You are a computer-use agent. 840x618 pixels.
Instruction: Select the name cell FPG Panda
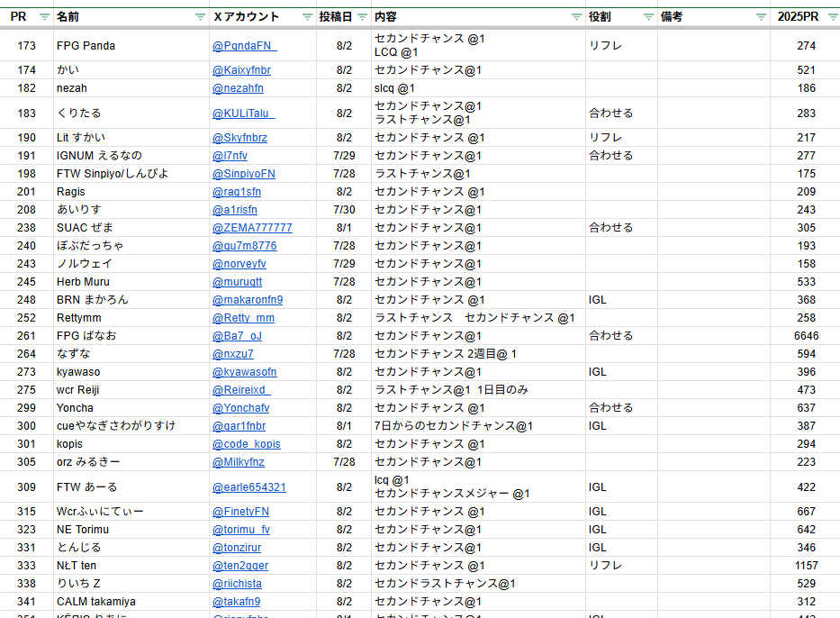click(x=131, y=46)
